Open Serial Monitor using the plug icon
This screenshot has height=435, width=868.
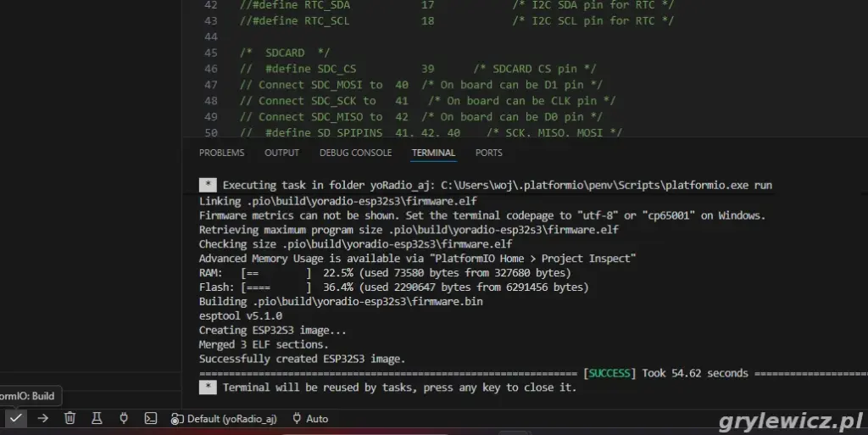pos(124,418)
